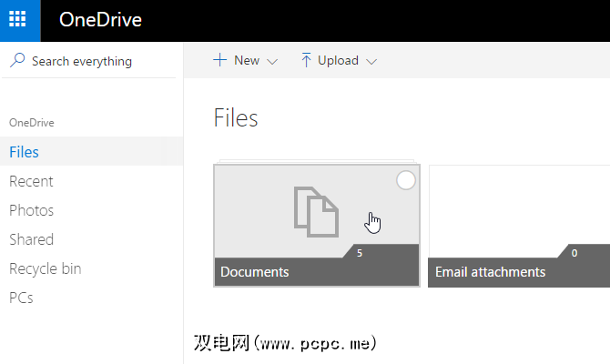Show Shared items in the sidebar
The image size is (610, 364).
click(x=32, y=239)
